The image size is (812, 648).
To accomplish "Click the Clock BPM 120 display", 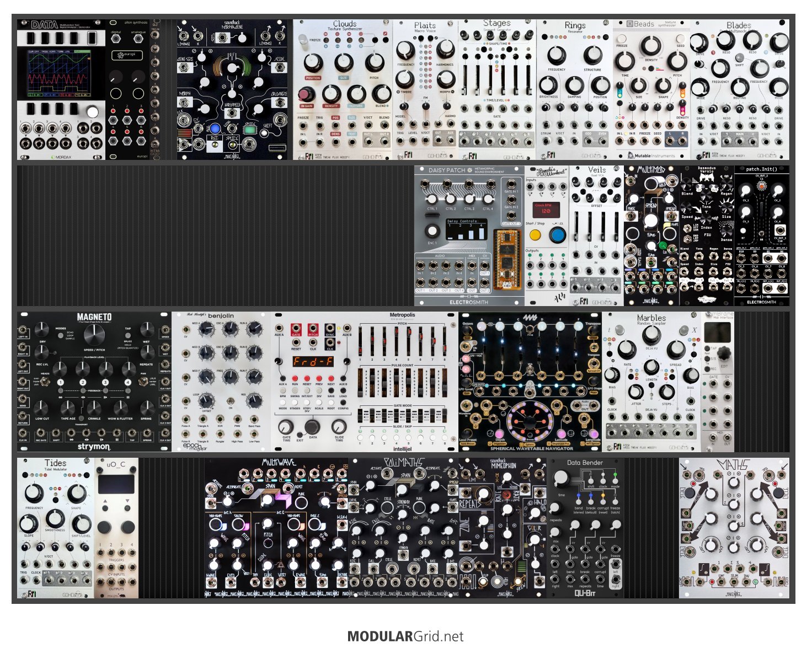I will [546, 209].
